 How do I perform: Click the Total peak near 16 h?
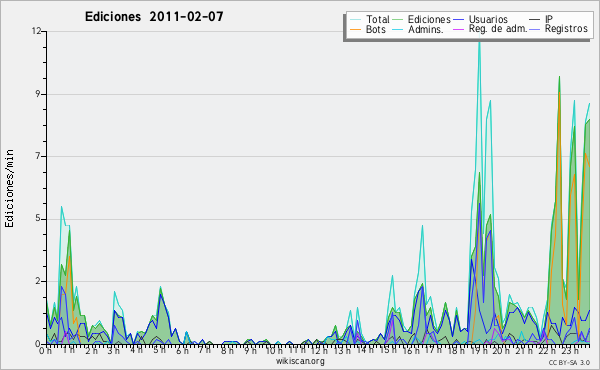(422, 226)
